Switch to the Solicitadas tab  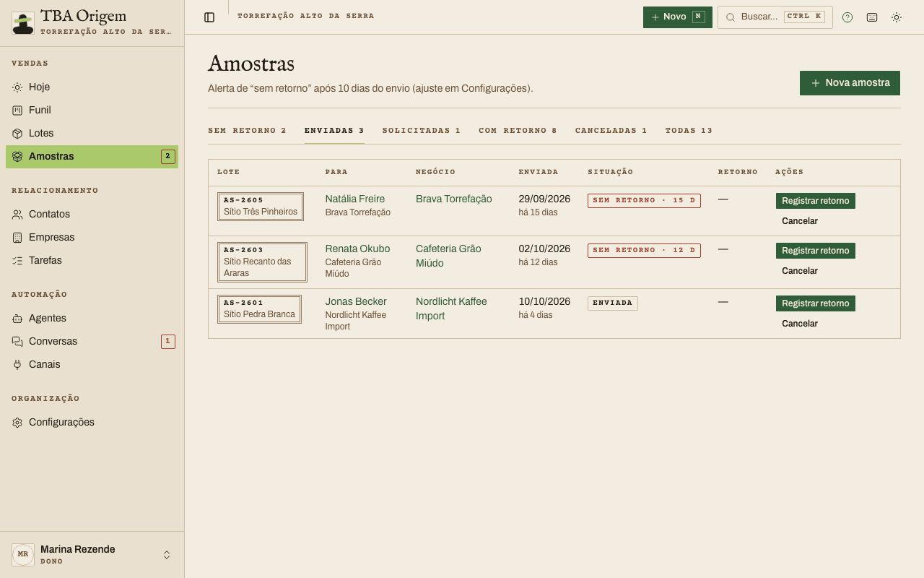click(422, 131)
